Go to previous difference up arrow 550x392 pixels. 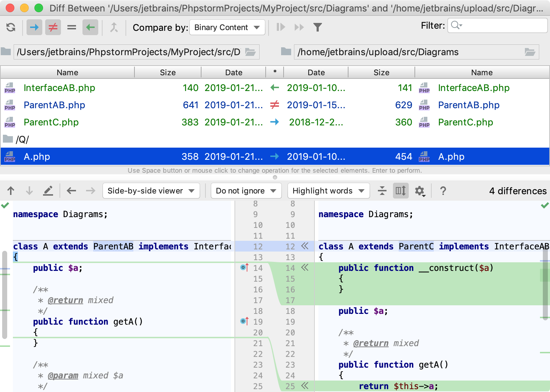point(11,191)
